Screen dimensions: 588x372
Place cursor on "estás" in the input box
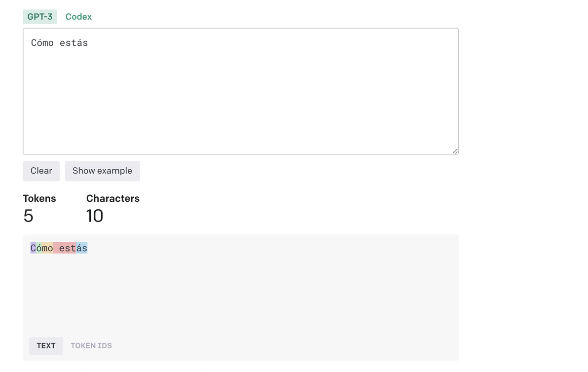(73, 43)
